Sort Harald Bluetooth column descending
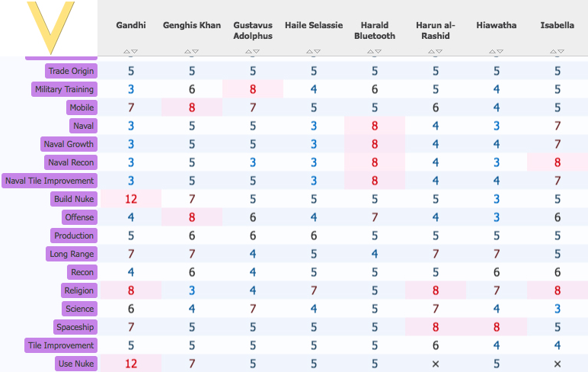Image resolution: width=588 pixels, height=372 pixels. pyautogui.click(x=379, y=51)
